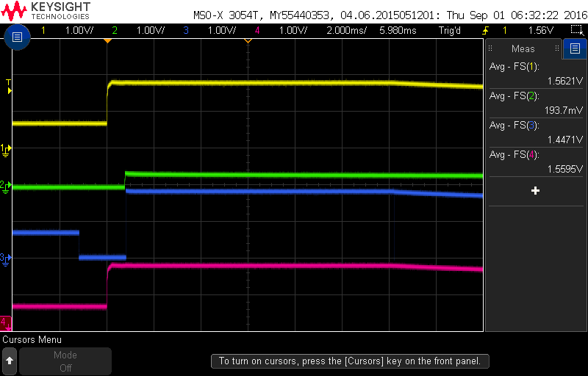Select channel 4 offscreen ground indicator
This screenshot has width=588, height=376.
(x=6, y=323)
